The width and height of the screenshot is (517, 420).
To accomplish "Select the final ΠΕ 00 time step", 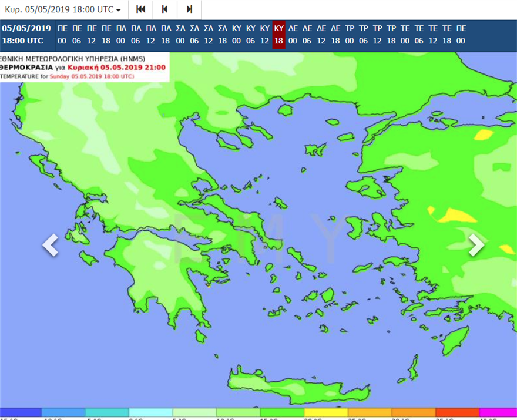I will tap(461, 35).
